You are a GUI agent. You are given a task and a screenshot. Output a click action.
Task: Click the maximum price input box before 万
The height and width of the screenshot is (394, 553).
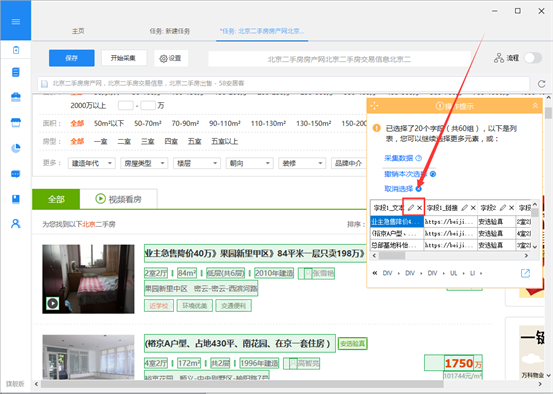148,105
